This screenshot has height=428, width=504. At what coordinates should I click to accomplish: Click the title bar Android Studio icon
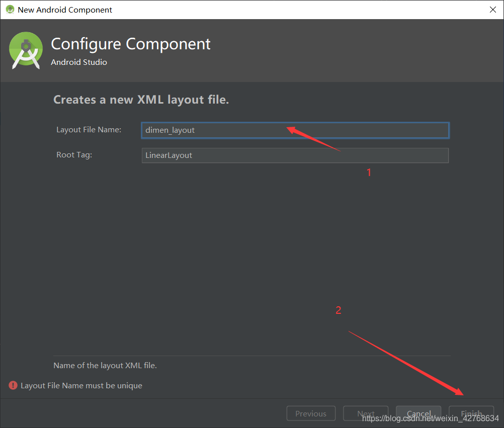click(x=10, y=10)
